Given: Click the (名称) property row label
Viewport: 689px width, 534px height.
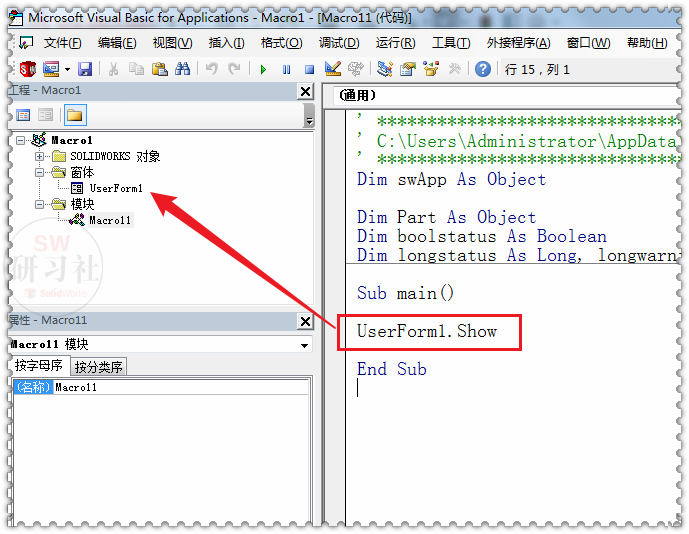Looking at the screenshot, I should 33,387.
